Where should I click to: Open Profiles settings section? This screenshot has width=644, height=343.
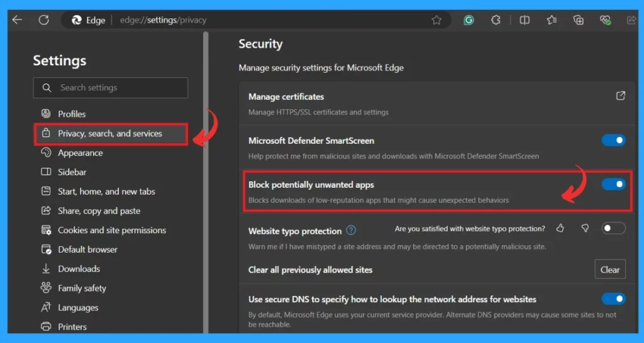pos(72,114)
